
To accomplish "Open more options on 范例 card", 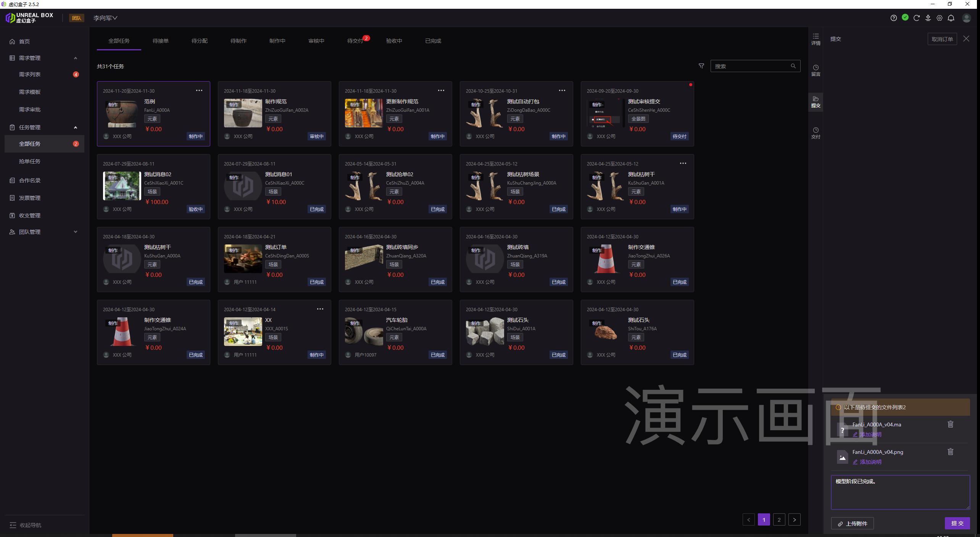I will coord(199,90).
